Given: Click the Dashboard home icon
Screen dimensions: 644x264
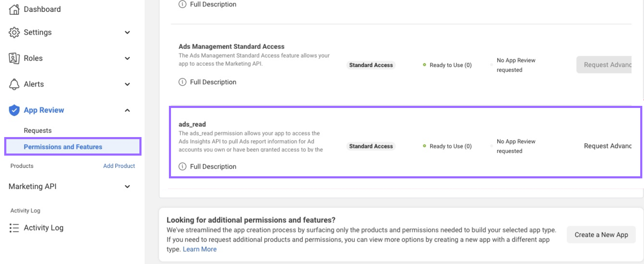Looking at the screenshot, I should point(14,9).
